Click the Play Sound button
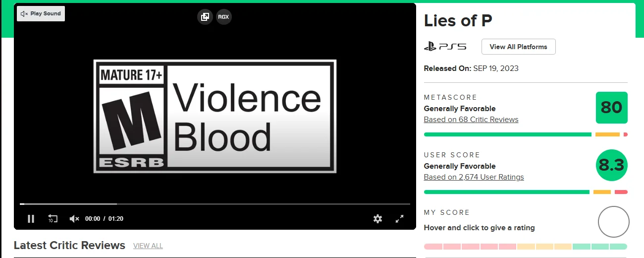This screenshot has width=644, height=258. (x=41, y=14)
